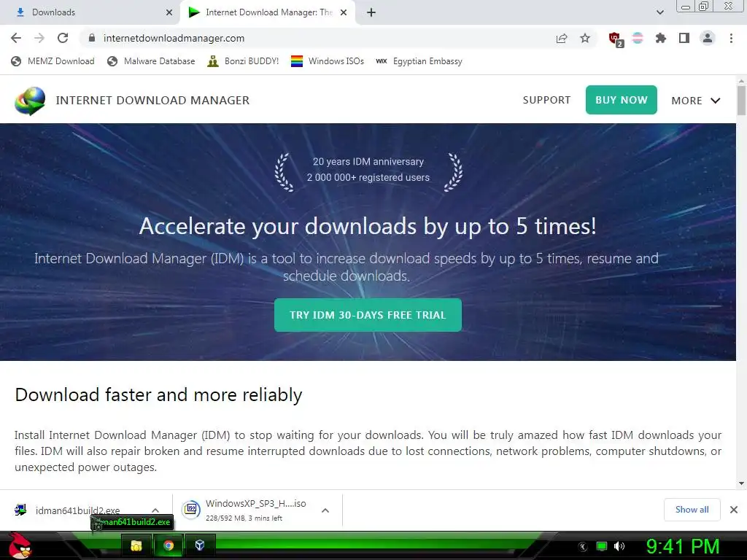Go back to the previous page

pos(16,38)
